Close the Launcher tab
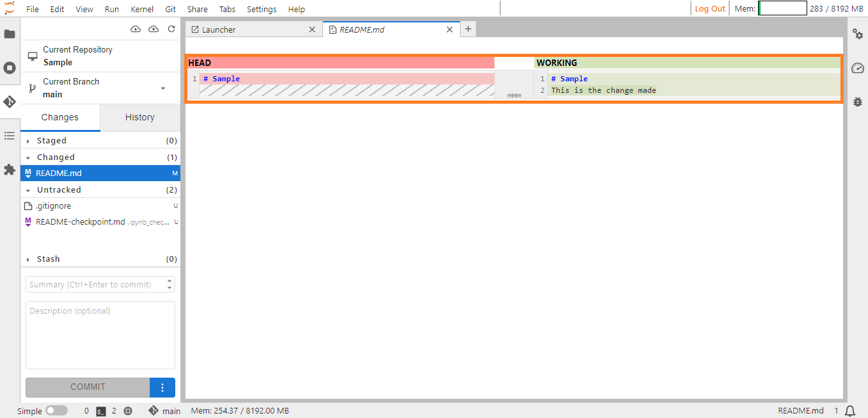 312,29
